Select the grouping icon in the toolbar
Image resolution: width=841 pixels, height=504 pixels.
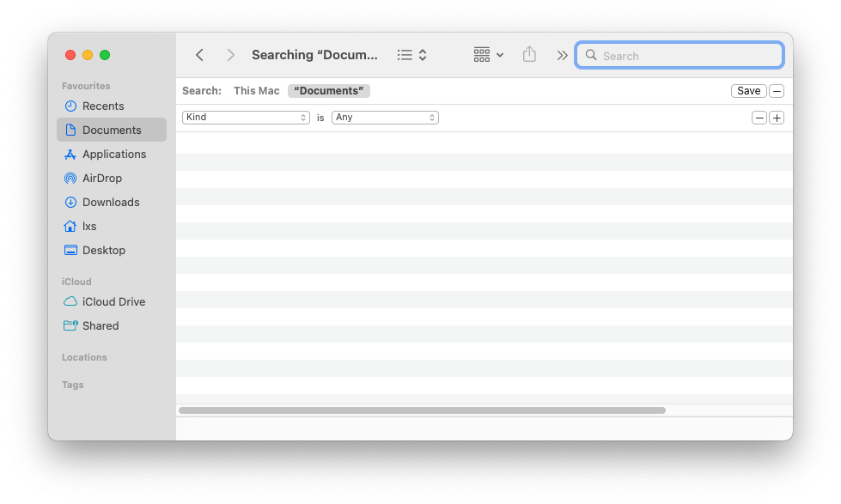click(x=483, y=54)
